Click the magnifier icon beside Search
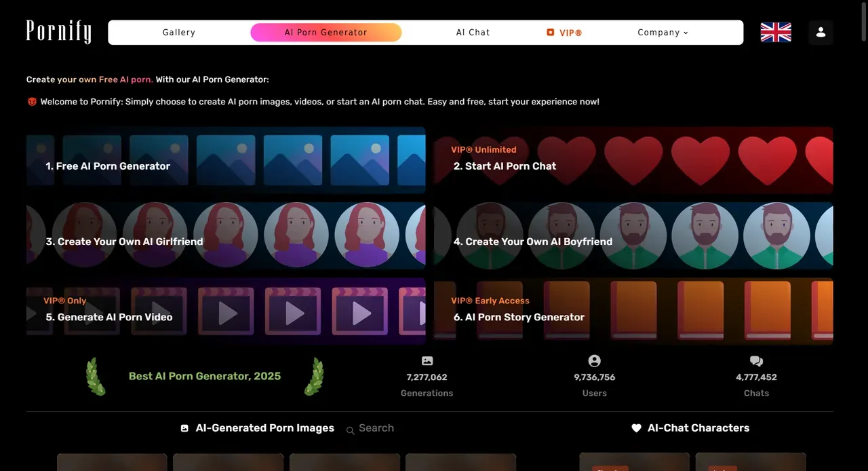Viewport: 868px width, 471px height. click(351, 430)
